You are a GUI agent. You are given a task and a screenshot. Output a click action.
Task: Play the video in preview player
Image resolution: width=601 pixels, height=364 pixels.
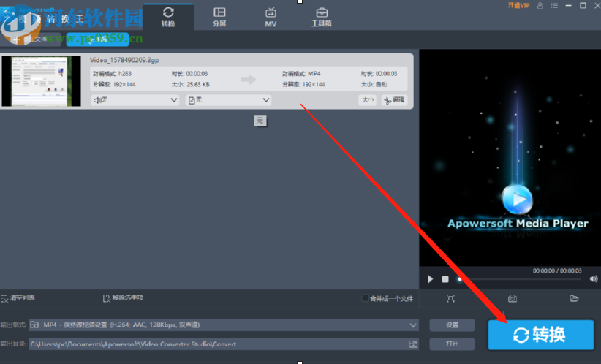[x=430, y=279]
